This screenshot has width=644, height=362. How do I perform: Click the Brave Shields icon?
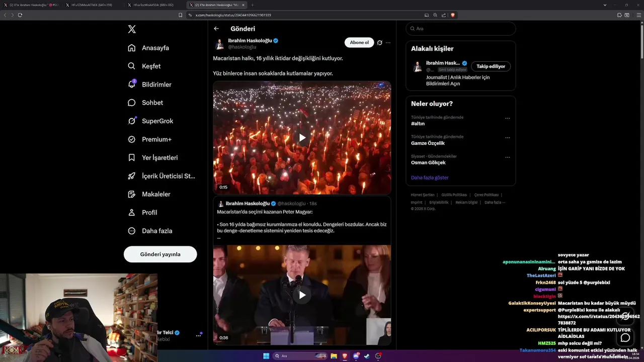coord(452,15)
